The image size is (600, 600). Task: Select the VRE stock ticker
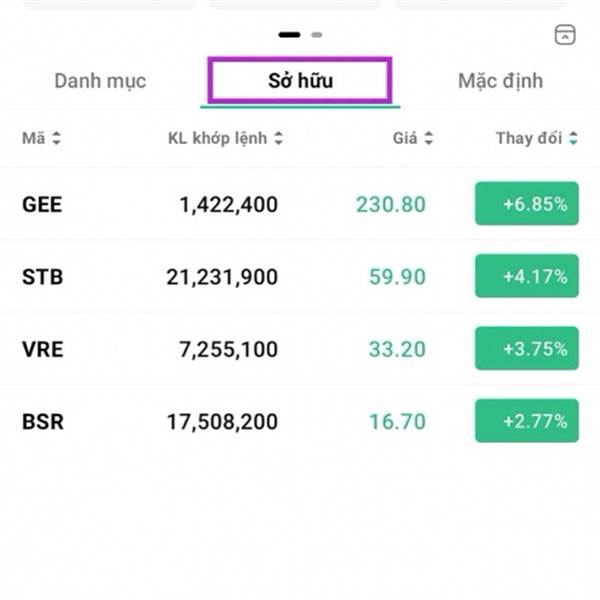click(42, 349)
